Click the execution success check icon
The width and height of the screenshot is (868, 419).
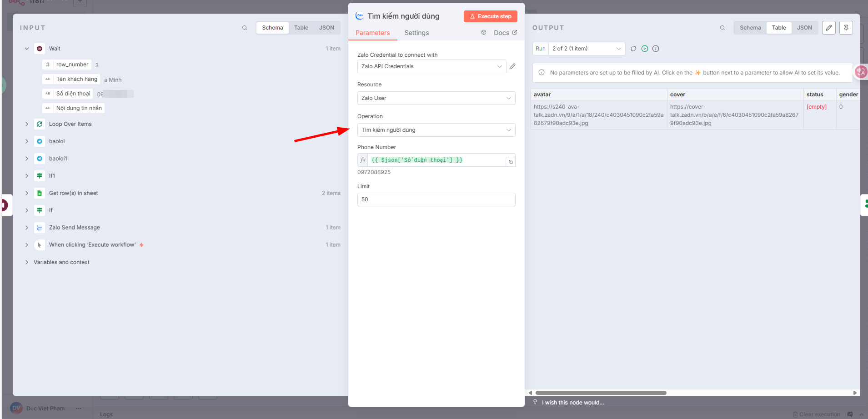coord(645,49)
